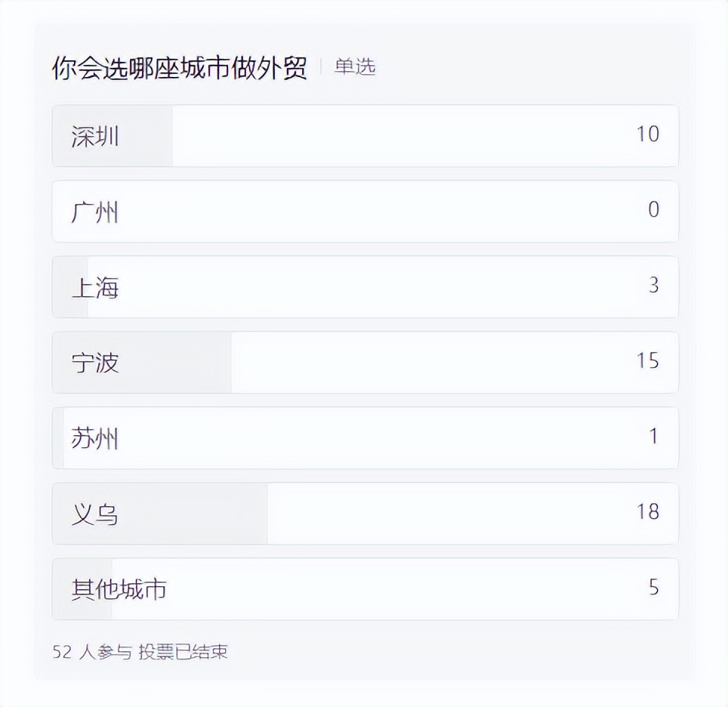
Task: Click the number 3 next to 上海
Action: (x=653, y=288)
